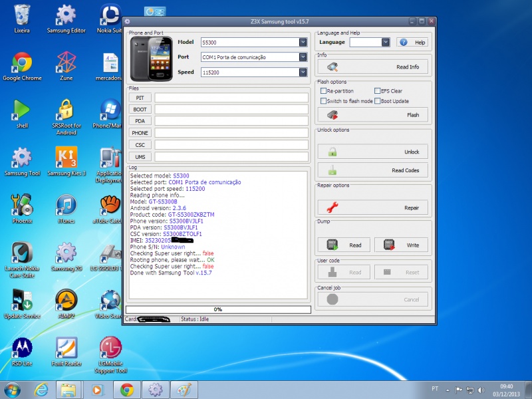
Task: Browse for a PDA file
Action: tap(140, 121)
